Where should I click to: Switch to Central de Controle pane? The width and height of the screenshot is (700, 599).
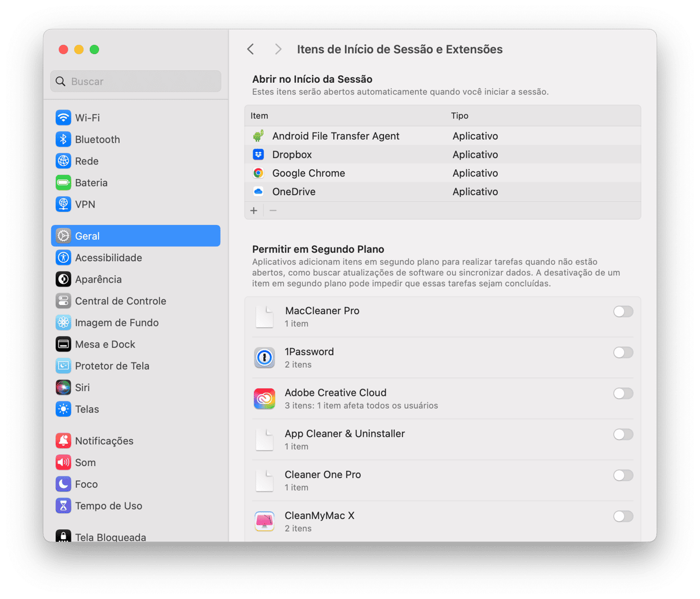[x=120, y=301]
